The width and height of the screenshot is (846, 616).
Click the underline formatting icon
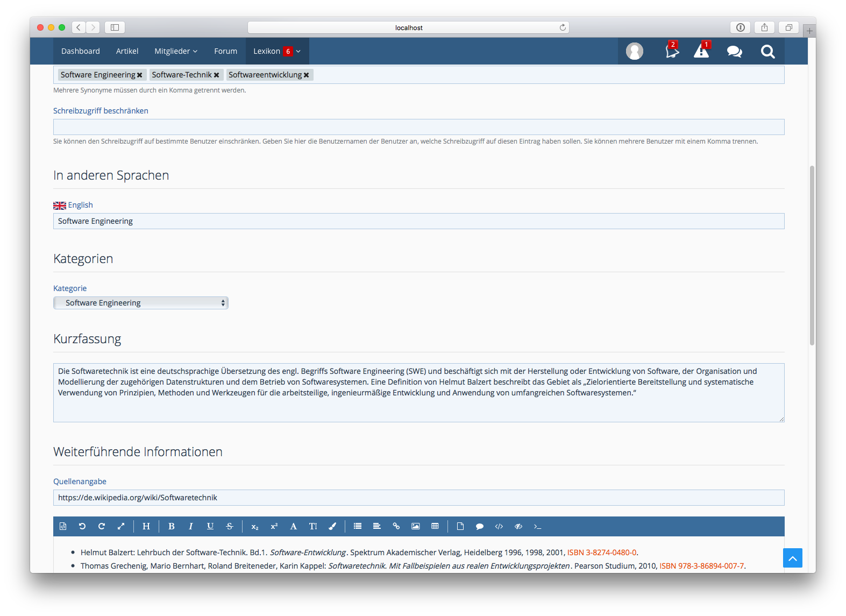click(210, 526)
